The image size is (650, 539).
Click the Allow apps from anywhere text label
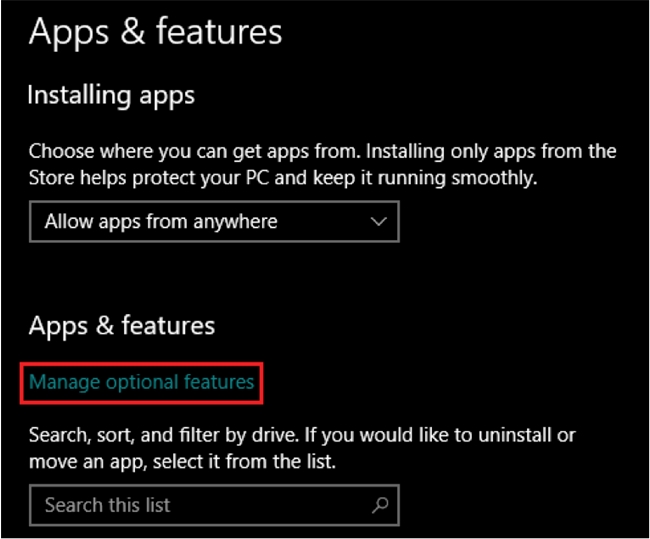click(x=161, y=221)
